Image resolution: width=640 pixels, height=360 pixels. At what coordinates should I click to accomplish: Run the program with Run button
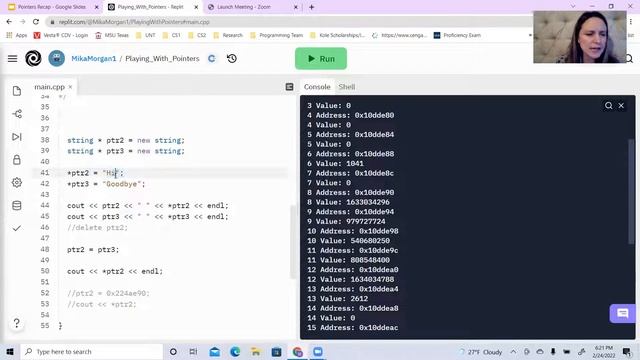coord(321,59)
